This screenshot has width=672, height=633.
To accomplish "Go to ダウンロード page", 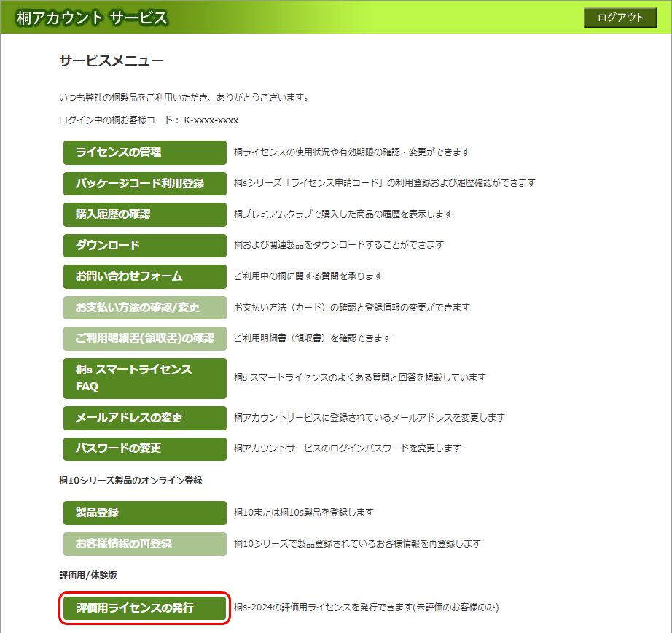I will pos(145,246).
